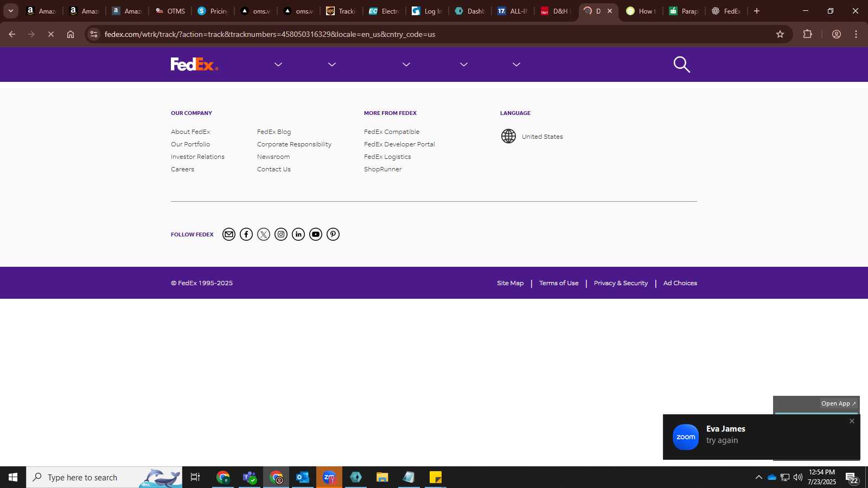This screenshot has width=868, height=488.
Task: Open Terms of Use footer link
Action: [x=559, y=283]
